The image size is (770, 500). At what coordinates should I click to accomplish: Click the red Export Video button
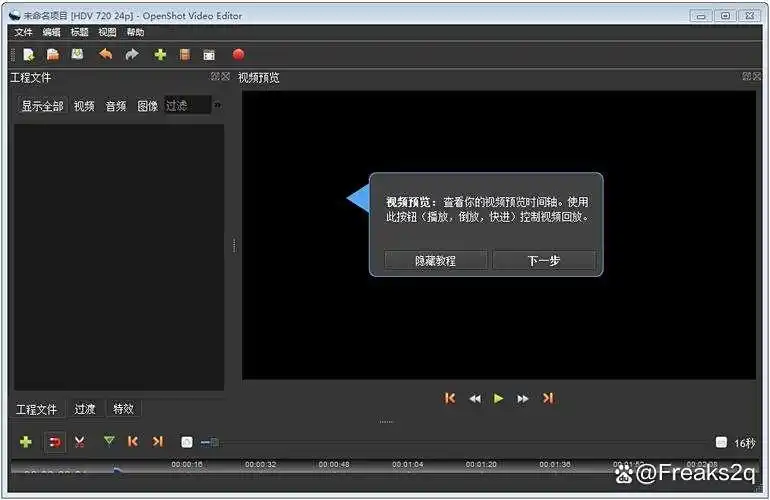point(238,55)
